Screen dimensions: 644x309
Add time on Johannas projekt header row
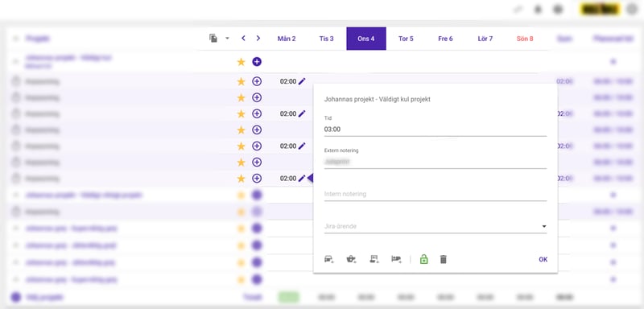click(257, 62)
